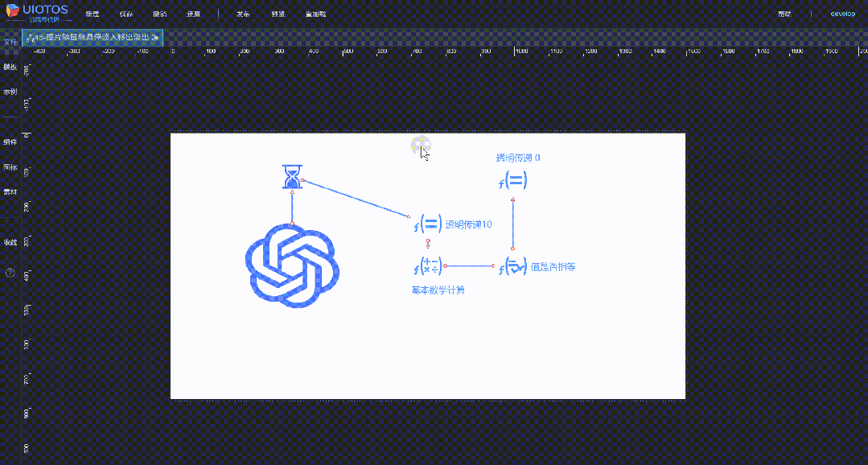Open the 模板 sidebar panel
868x465 pixels.
(10, 67)
